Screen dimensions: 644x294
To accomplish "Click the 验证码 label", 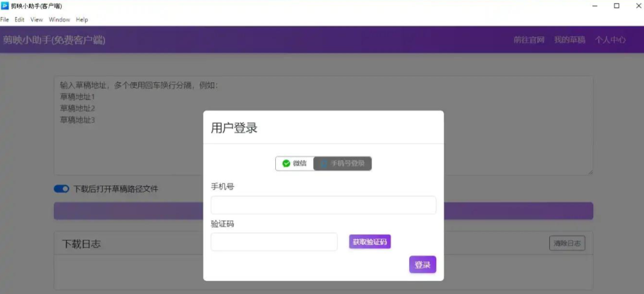I will [x=223, y=224].
